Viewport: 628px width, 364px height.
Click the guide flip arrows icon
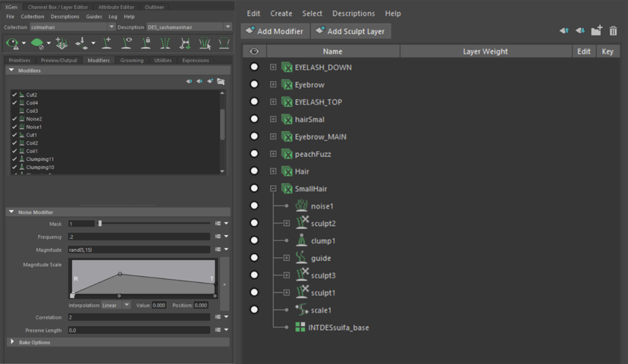click(185, 43)
